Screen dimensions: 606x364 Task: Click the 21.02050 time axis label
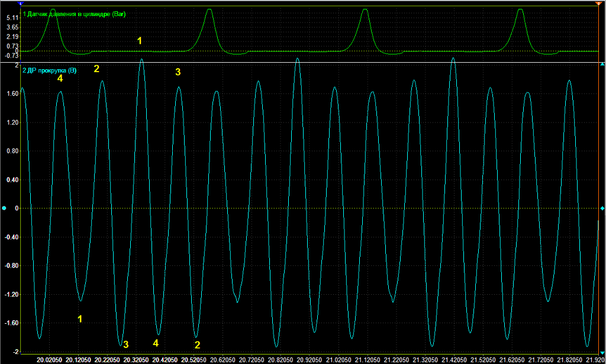click(339, 360)
